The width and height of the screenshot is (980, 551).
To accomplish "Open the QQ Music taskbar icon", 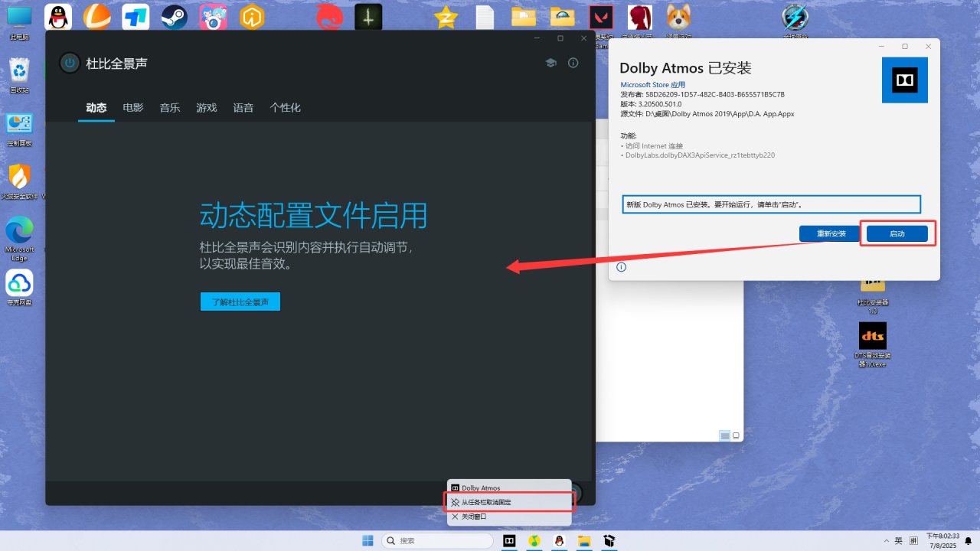I will pyautogui.click(x=534, y=541).
